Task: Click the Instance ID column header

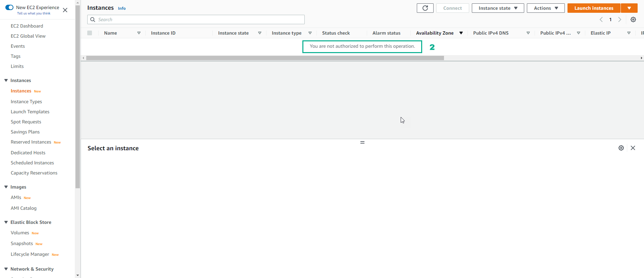Action: pos(163,33)
